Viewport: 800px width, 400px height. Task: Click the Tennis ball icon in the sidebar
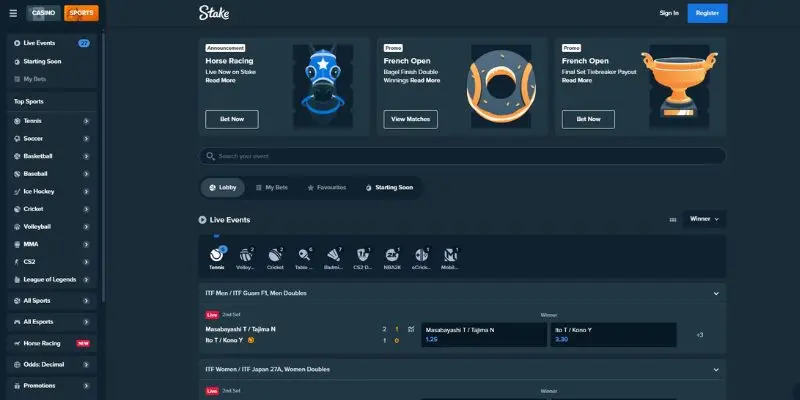(17, 121)
